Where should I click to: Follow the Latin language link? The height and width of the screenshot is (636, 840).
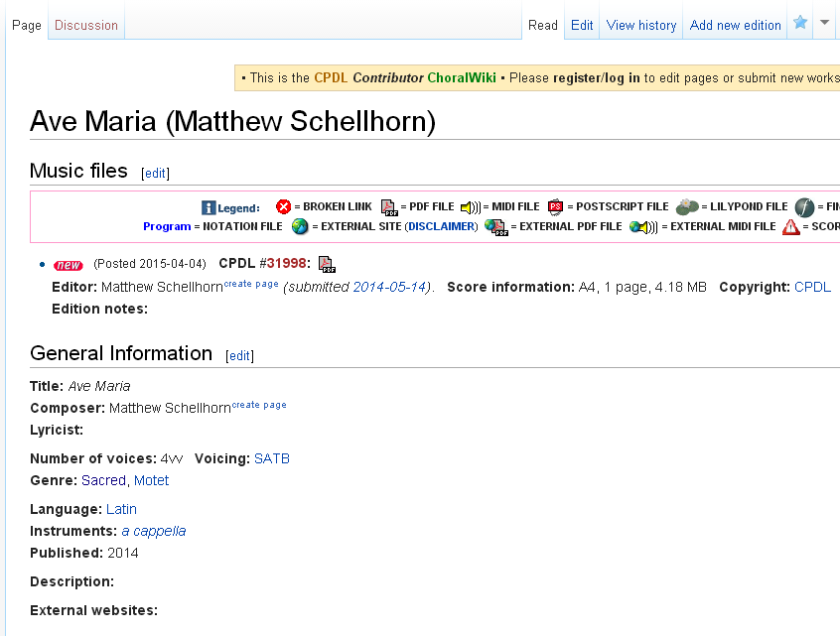click(121, 509)
